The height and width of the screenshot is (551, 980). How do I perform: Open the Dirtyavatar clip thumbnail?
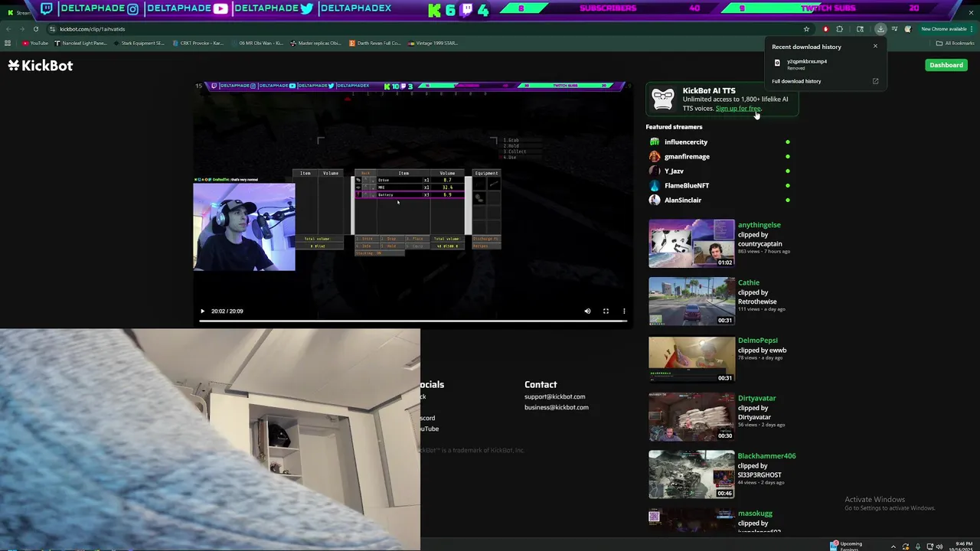click(x=691, y=417)
